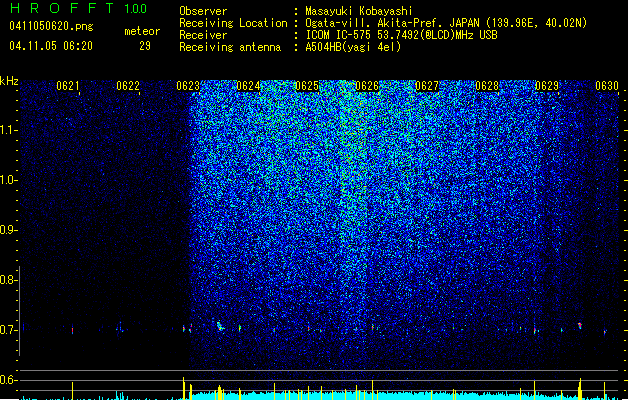629x400 pixels.
Task: Click the Ogata-vill. Akita-Pref. JAPAN location text
Action: point(446,23)
